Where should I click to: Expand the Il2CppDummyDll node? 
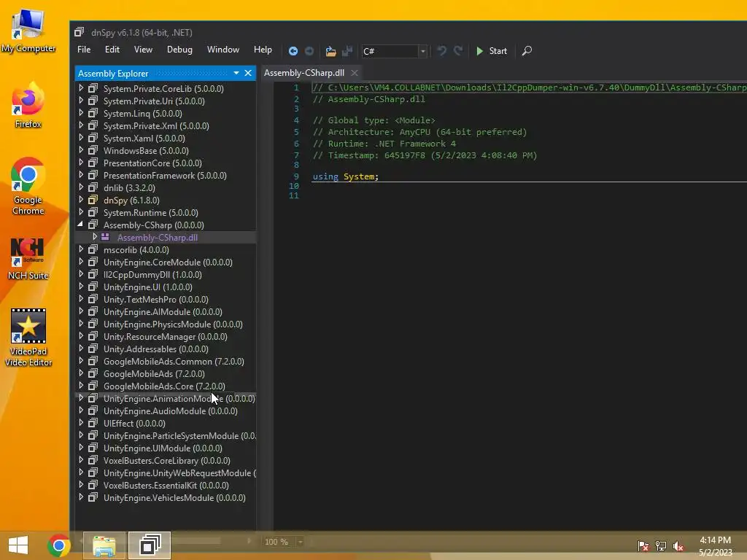point(81,274)
